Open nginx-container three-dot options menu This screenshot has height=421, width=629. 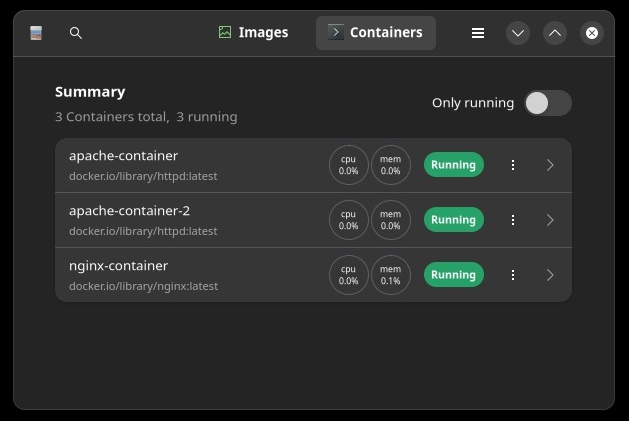pyautogui.click(x=513, y=275)
